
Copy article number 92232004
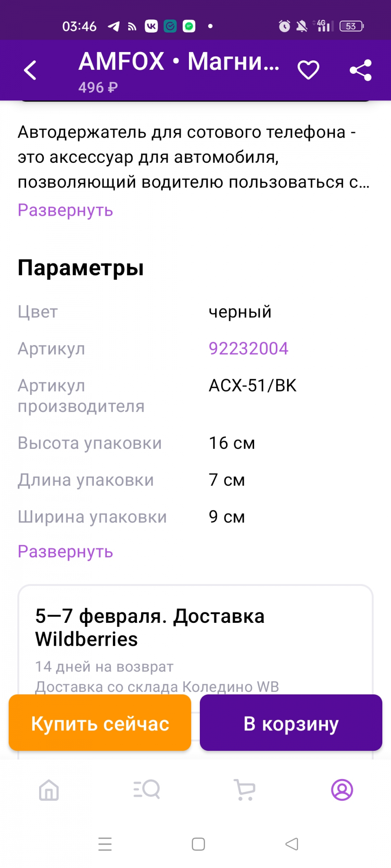coord(249,349)
